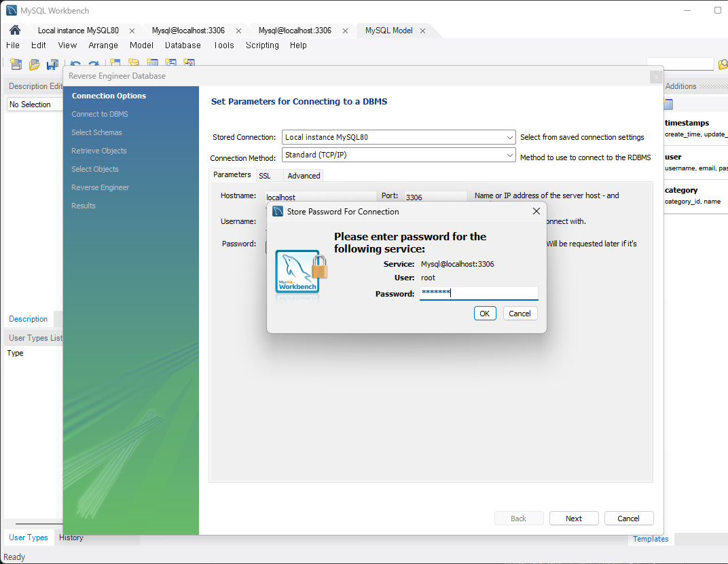Viewport: 728px width, 564px height.
Task: Open the Arrange menu
Action: tap(103, 45)
